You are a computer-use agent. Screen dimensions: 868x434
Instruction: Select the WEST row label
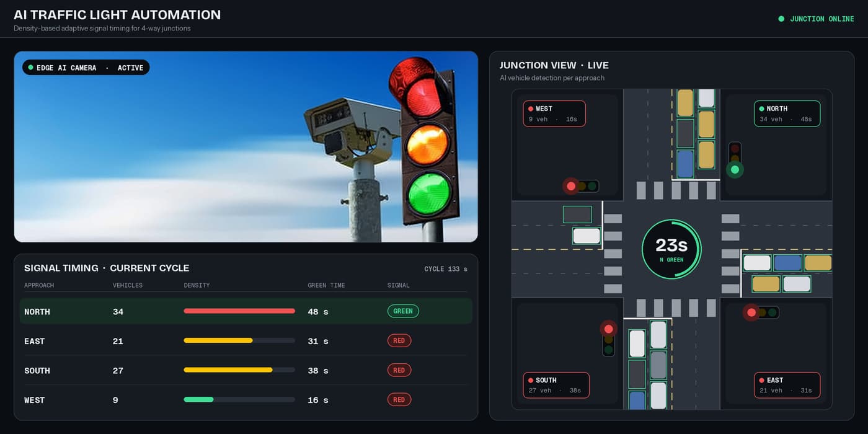point(35,400)
